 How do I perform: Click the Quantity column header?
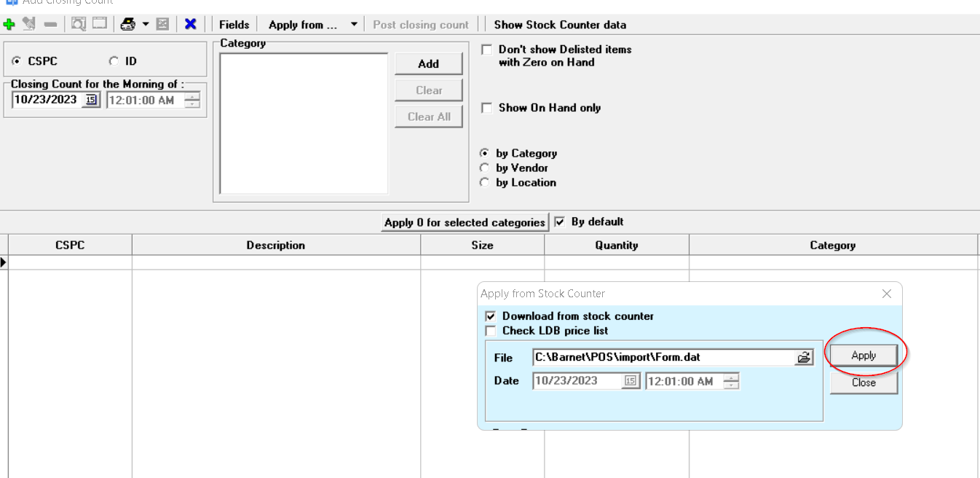617,245
